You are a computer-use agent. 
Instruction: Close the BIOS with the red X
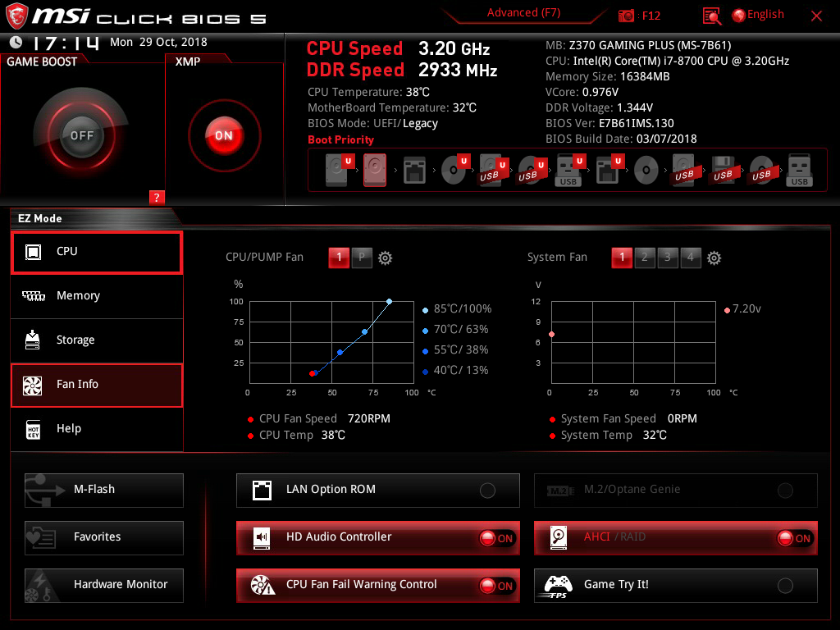pos(816,16)
